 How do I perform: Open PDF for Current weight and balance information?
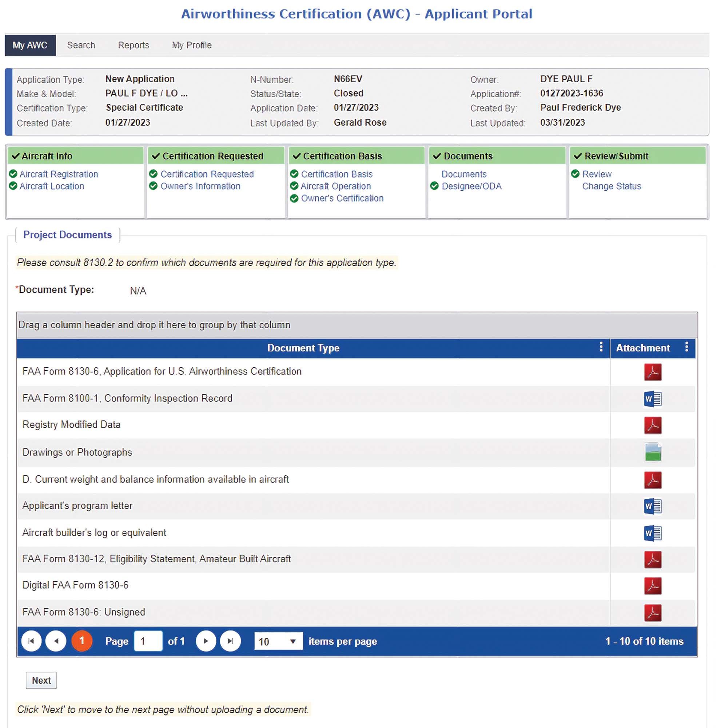tap(653, 480)
